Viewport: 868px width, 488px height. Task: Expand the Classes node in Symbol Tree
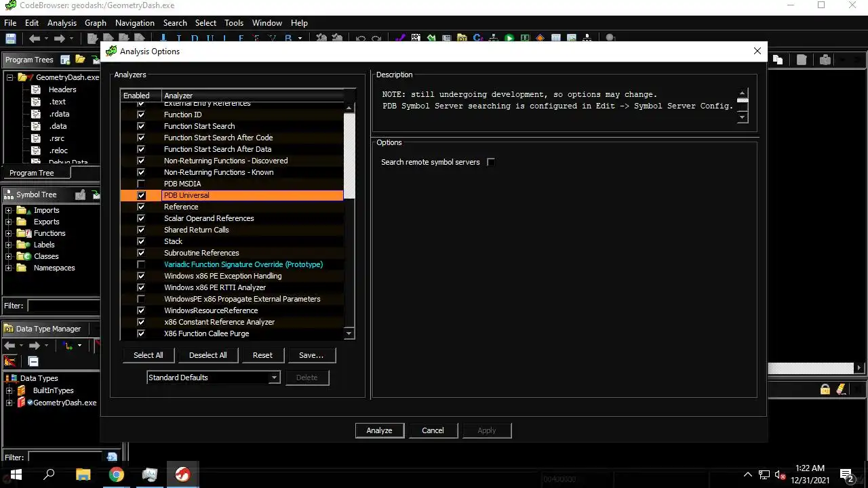[x=9, y=256]
